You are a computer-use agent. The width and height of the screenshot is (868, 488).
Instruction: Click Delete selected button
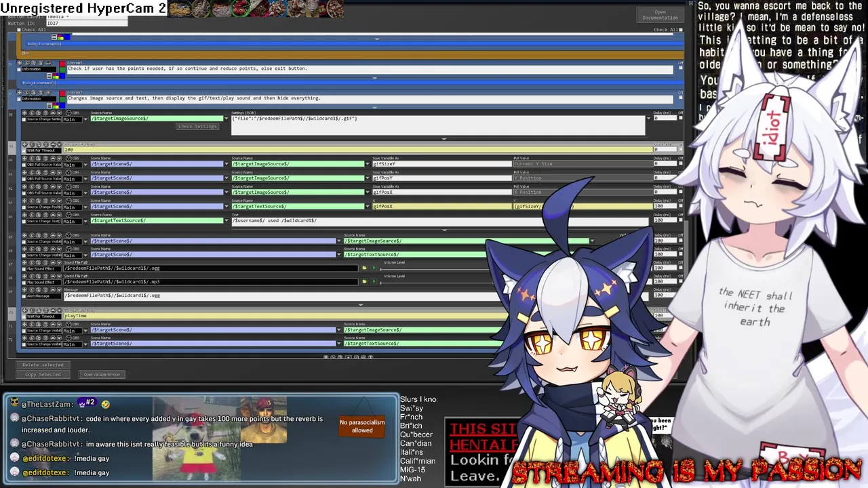coord(43,365)
